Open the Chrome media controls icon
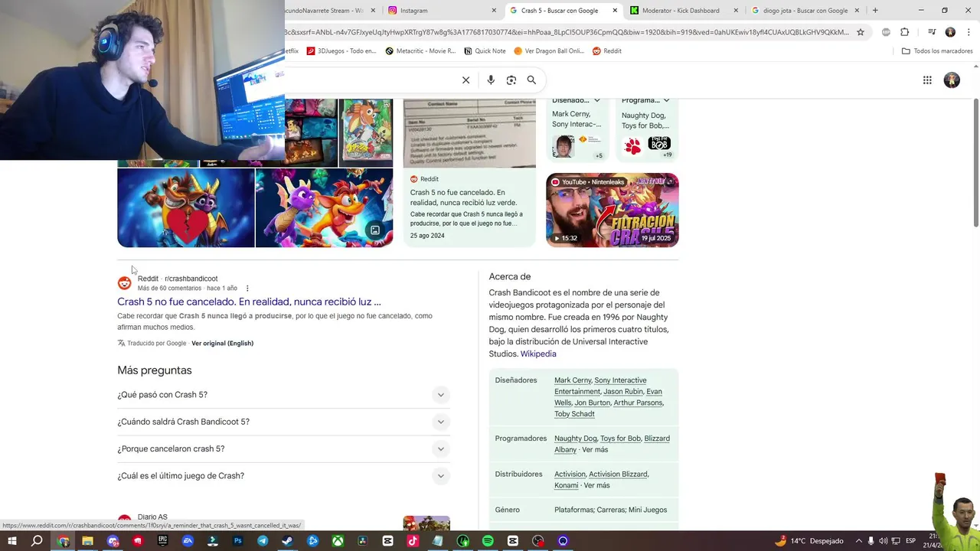Screen dimensions: 980x551 (x=932, y=32)
